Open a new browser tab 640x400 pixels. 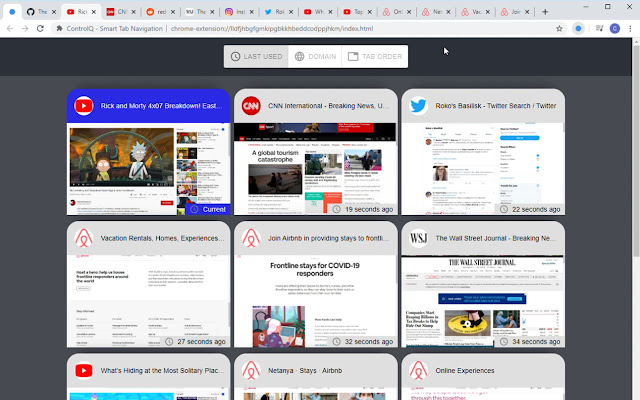[x=545, y=12]
